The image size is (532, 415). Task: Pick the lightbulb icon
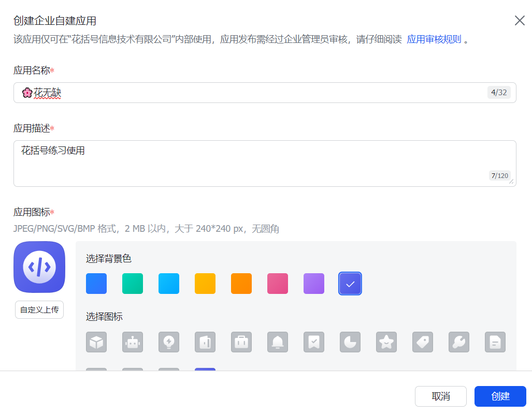click(169, 342)
